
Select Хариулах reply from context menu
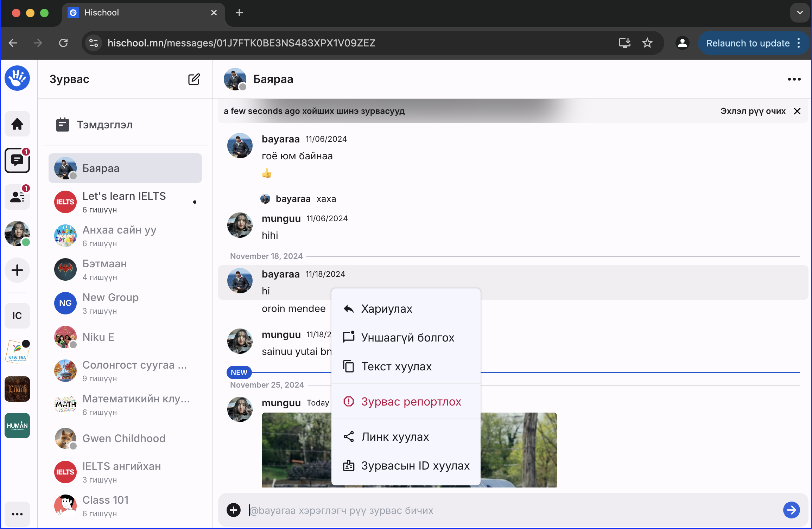[x=386, y=309]
